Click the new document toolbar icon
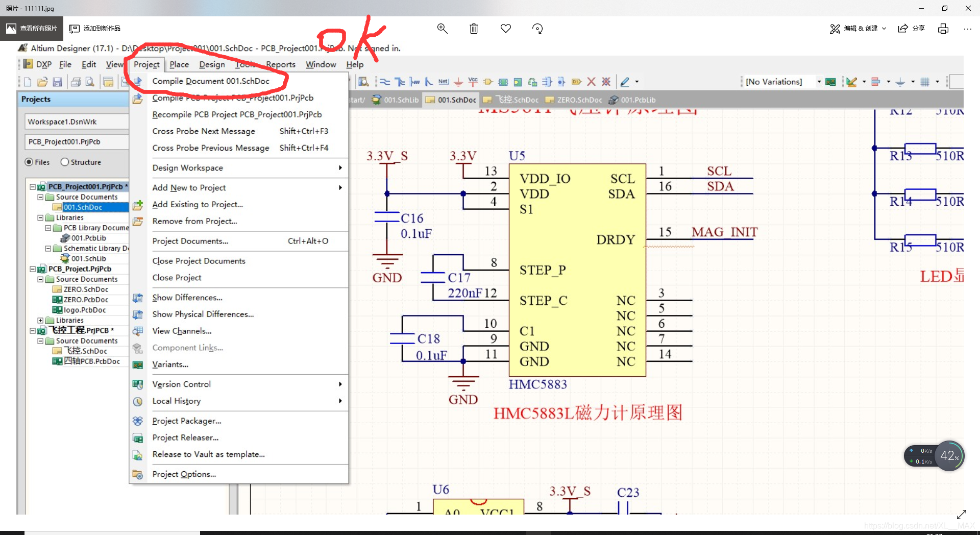 [x=28, y=82]
